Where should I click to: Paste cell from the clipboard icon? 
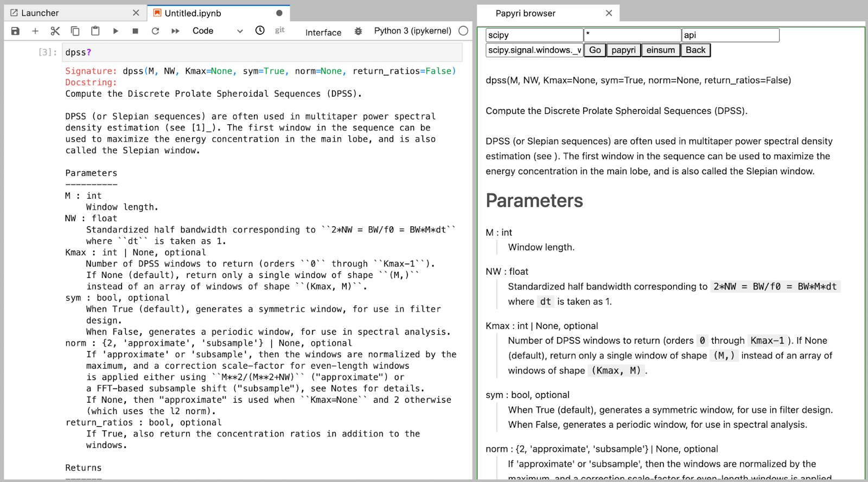(95, 31)
